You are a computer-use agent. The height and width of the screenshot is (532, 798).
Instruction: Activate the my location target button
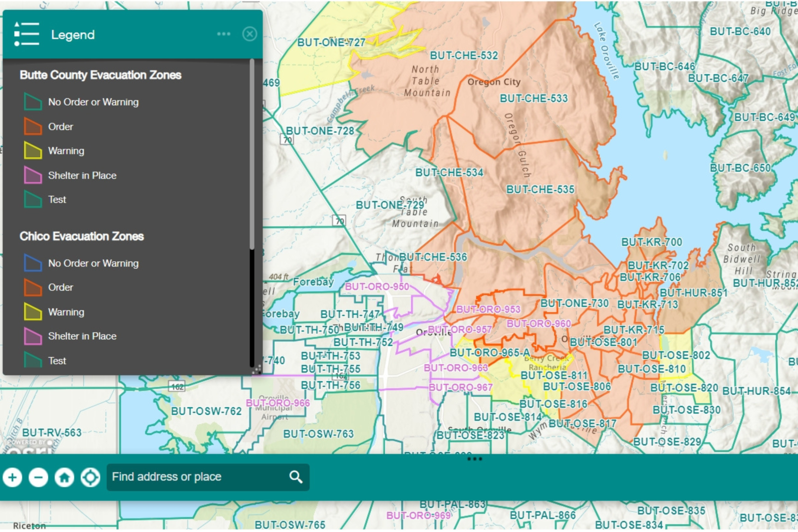click(x=90, y=478)
